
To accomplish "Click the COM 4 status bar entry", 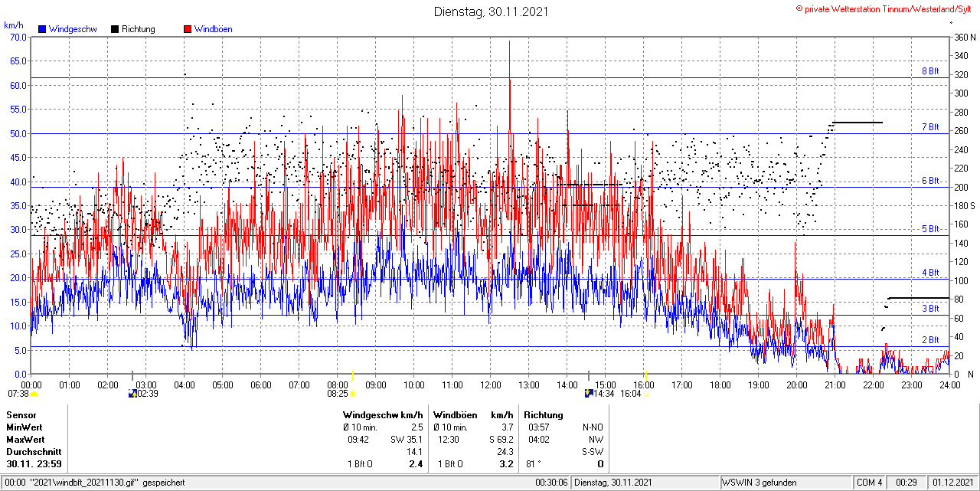I will tap(869, 483).
